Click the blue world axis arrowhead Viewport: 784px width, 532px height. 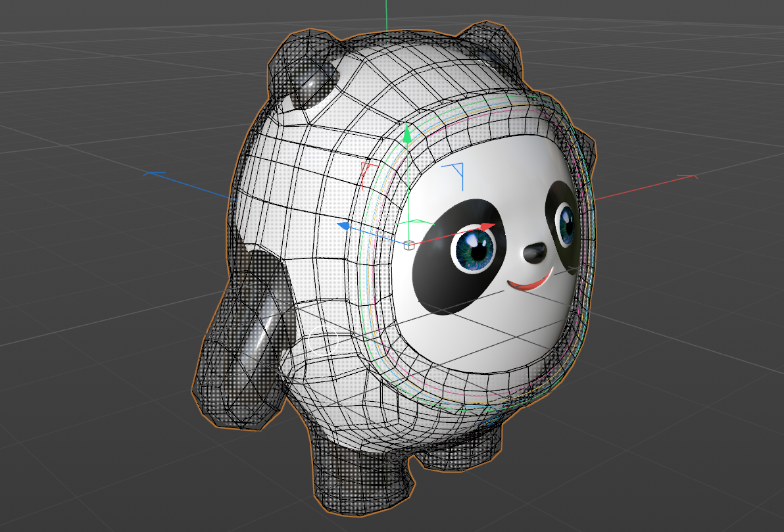[154, 174]
